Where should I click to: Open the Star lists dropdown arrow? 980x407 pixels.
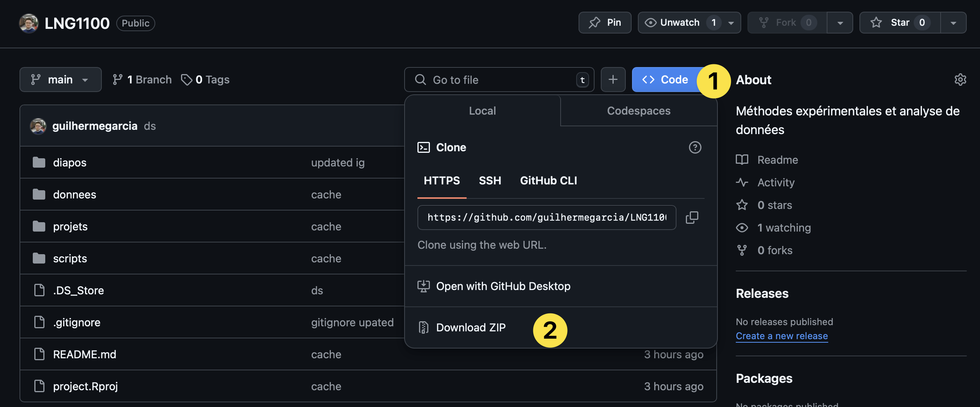pos(953,23)
